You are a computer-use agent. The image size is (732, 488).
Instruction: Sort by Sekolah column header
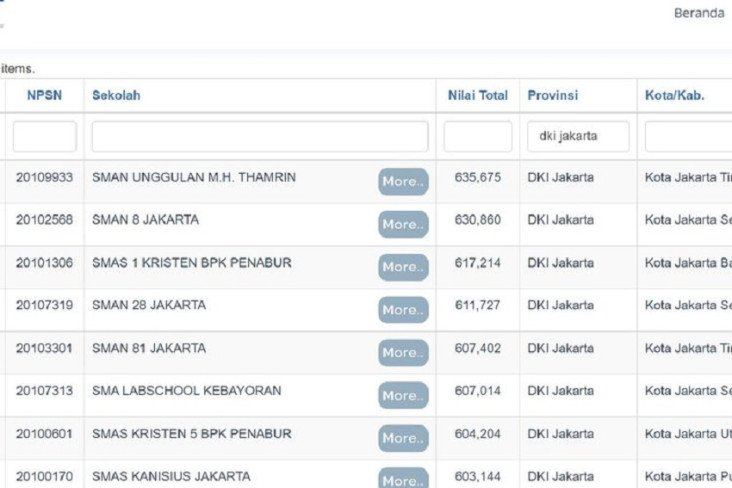tap(116, 95)
